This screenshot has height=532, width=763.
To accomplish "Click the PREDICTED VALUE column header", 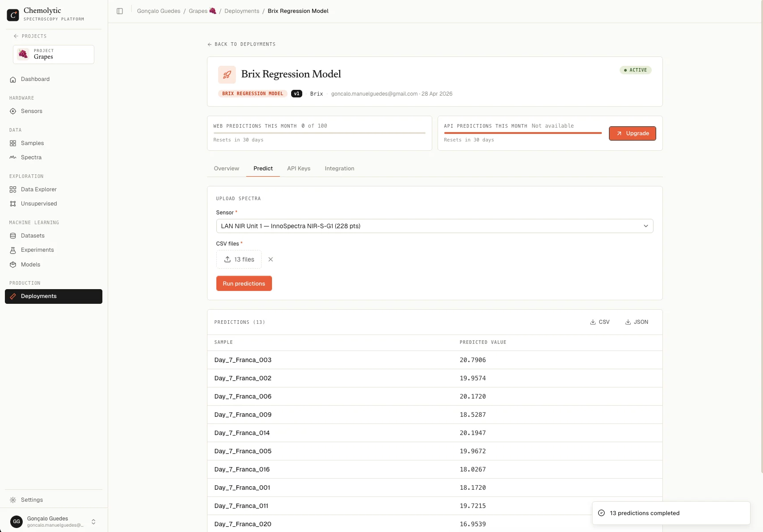I will click(483, 343).
